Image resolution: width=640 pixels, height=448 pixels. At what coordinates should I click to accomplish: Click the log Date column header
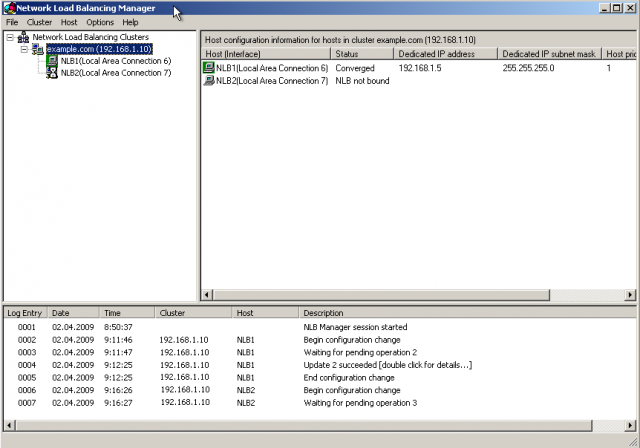(x=73, y=313)
